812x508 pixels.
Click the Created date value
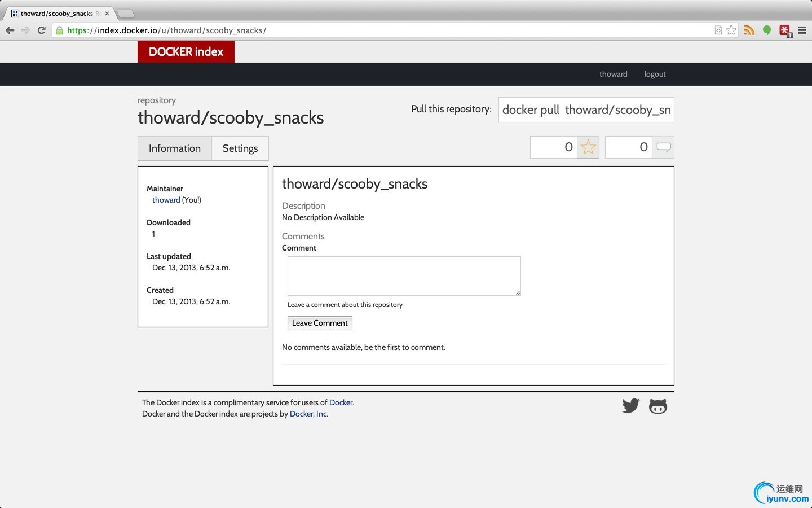[191, 301]
